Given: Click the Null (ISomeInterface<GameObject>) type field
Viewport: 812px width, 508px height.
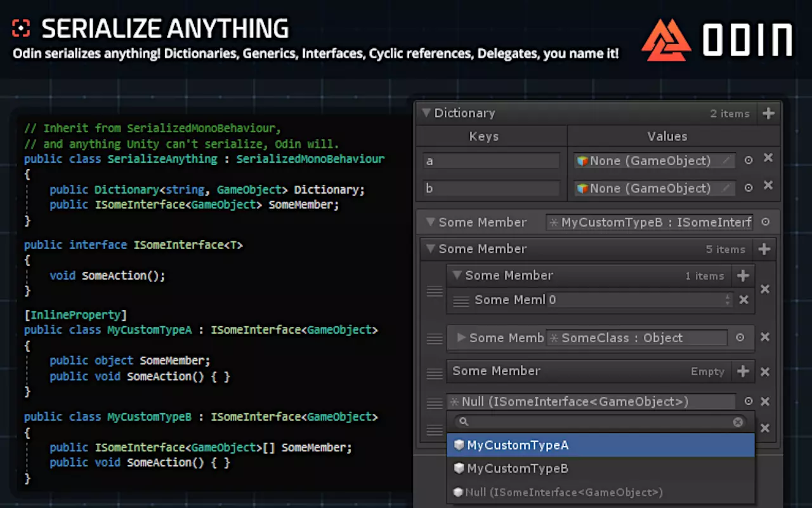Looking at the screenshot, I should (x=591, y=401).
